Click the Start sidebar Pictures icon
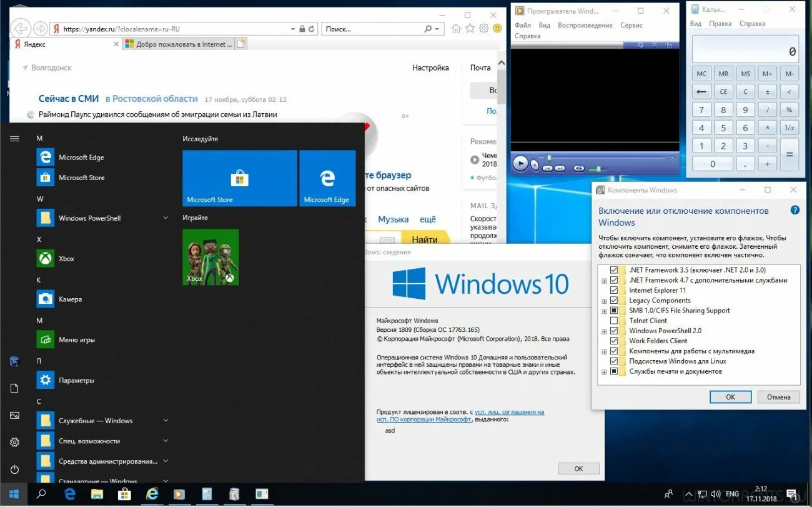 14,415
